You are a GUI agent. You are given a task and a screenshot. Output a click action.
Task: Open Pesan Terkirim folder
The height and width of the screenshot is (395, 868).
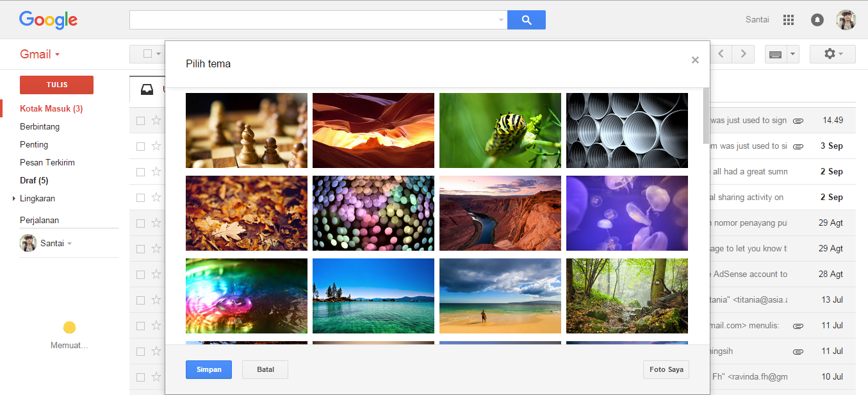click(x=47, y=163)
